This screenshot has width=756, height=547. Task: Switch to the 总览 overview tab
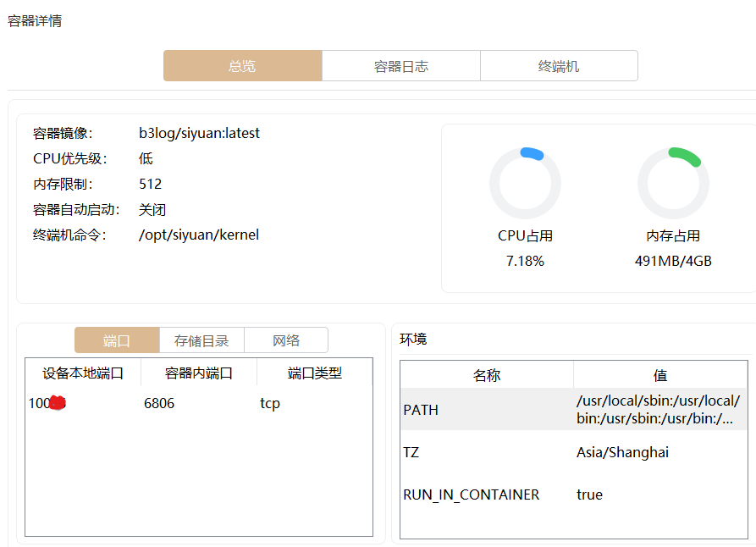coord(242,66)
